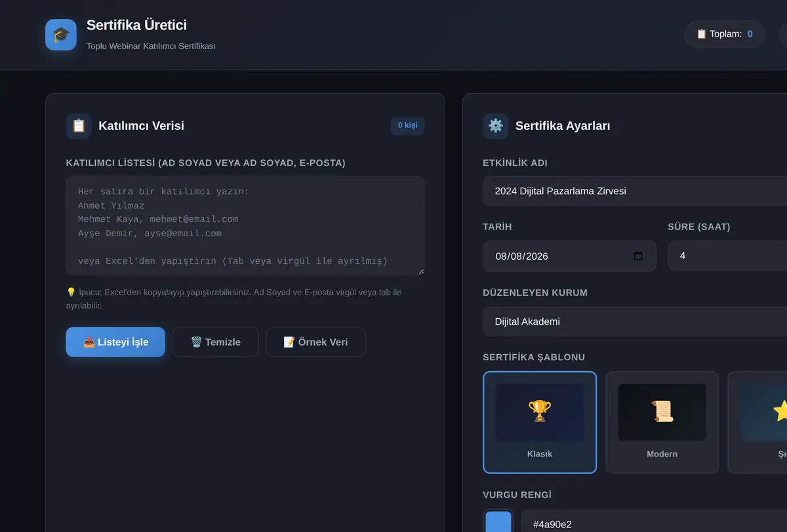Viewport: 787px width, 532px height.
Task: Load sample data with Örnek Veri
Action: click(315, 342)
